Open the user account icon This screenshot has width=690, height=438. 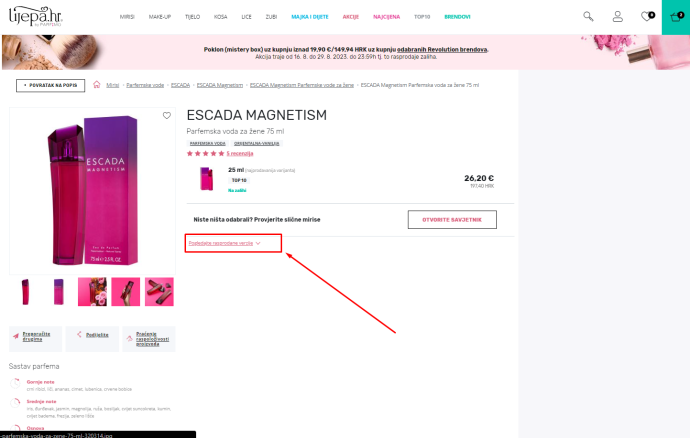click(x=617, y=17)
